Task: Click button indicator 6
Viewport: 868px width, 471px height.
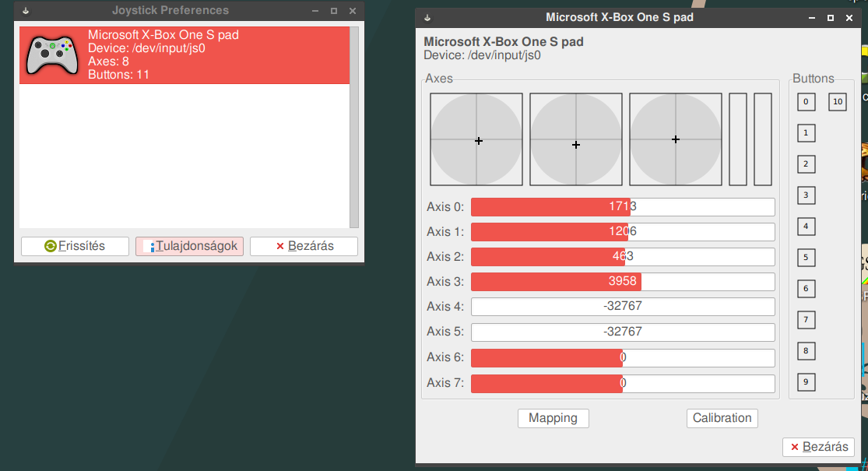Action: (x=806, y=288)
